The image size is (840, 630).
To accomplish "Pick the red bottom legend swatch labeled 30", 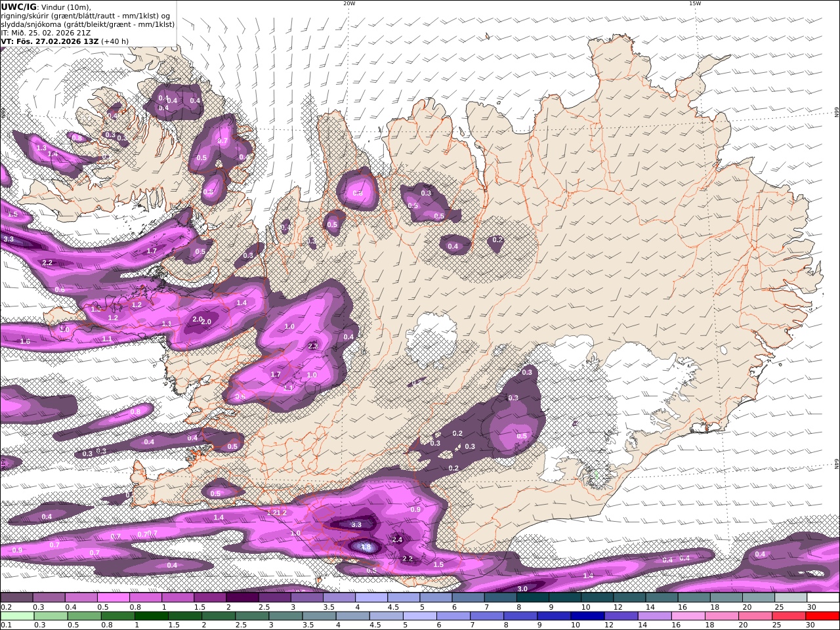I will (822, 616).
